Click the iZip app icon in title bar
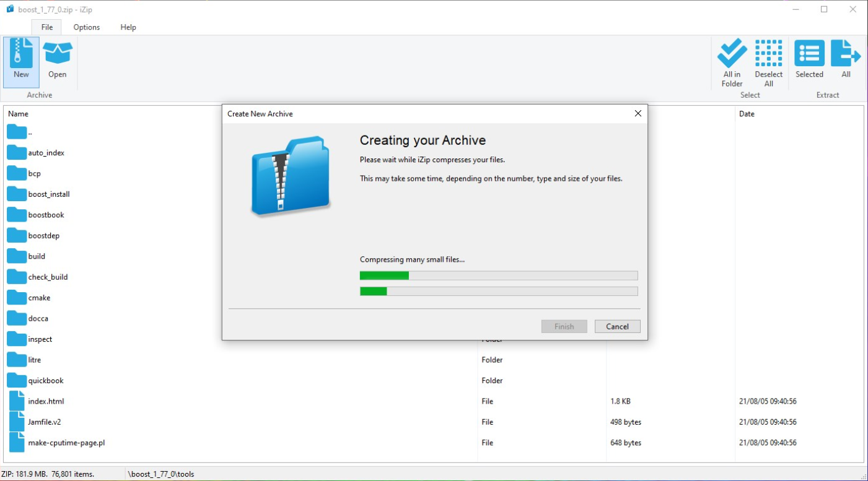Image resolution: width=868 pixels, height=481 pixels. point(10,9)
